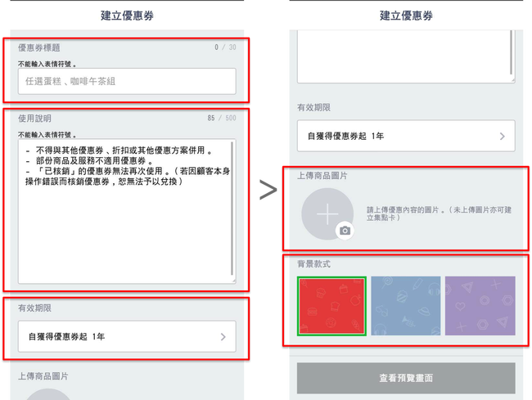Image resolution: width=532 pixels, height=400 pixels.
Task: Open the validity period selector in left panel
Action: coord(127,336)
